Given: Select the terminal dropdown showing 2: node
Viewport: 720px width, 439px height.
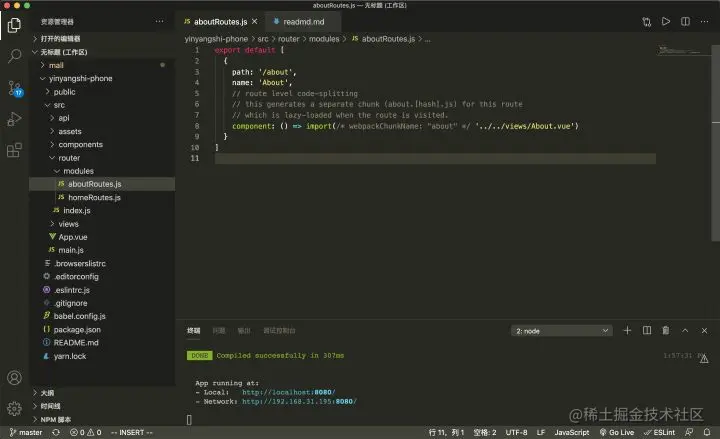Looking at the screenshot, I should [x=562, y=331].
